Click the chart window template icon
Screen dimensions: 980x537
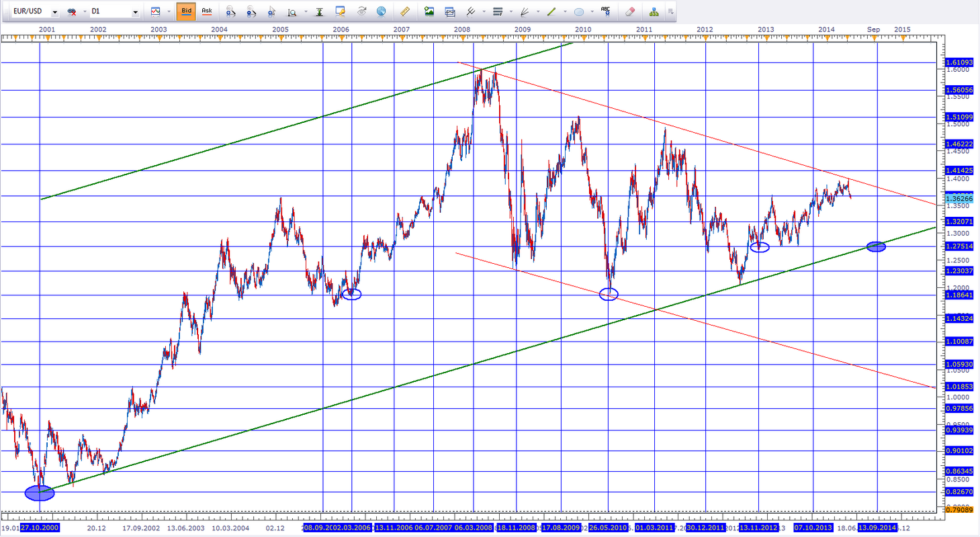pos(450,11)
